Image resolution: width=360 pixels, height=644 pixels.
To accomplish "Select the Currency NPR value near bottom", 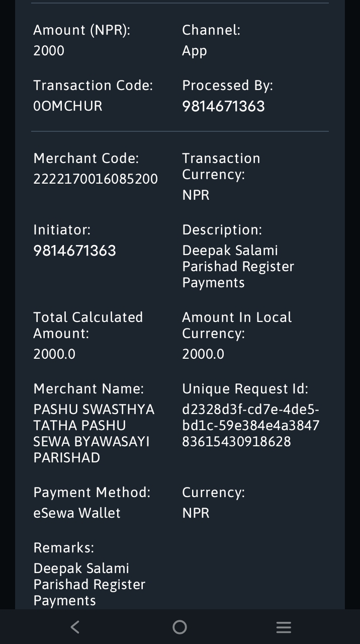I will pos(196,513).
